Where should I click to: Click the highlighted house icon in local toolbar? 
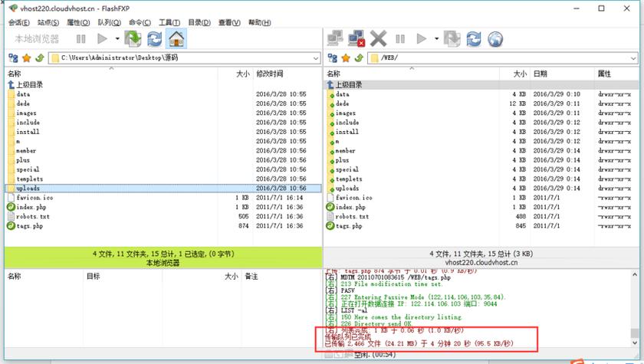(176, 38)
